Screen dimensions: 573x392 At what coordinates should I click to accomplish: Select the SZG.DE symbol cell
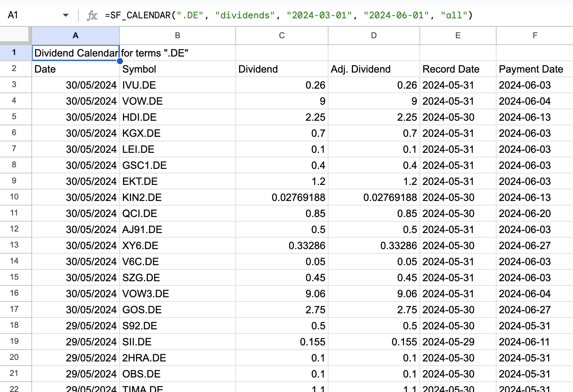[178, 278]
